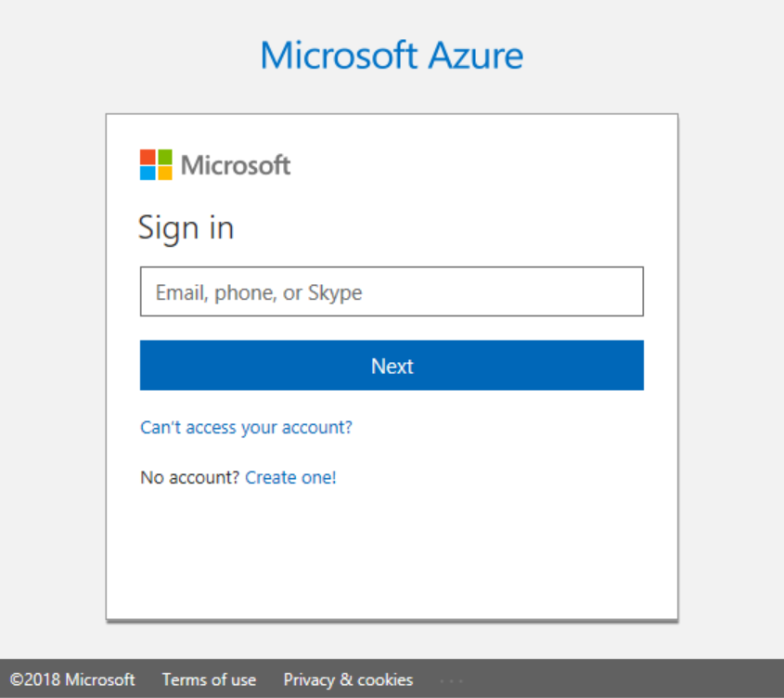Follow the Create one! link
Screen dimensions: 784x698
point(290,477)
